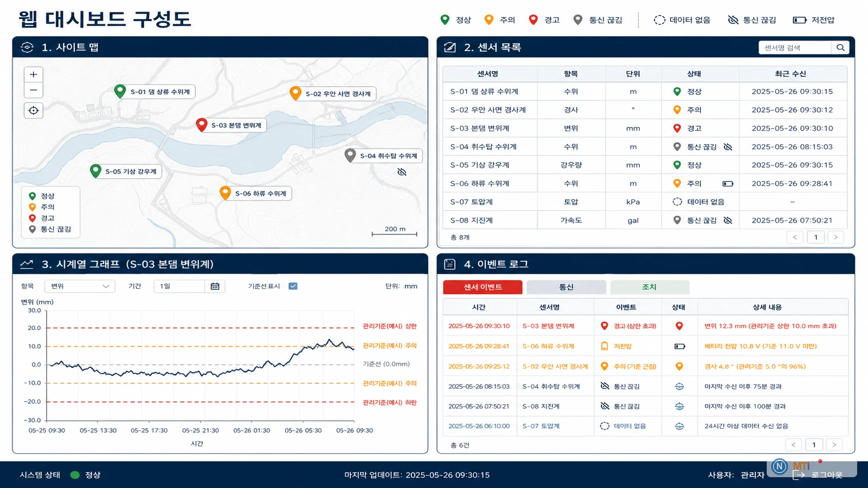The width and height of the screenshot is (868, 488).
Task: Select S-04 gray disconnected map pin
Action: point(350,155)
